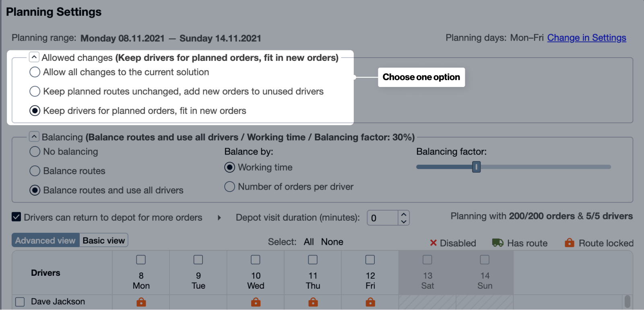Screen dimensions: 644x310
Task: Click the red Disabled X legend icon
Action: (433, 243)
